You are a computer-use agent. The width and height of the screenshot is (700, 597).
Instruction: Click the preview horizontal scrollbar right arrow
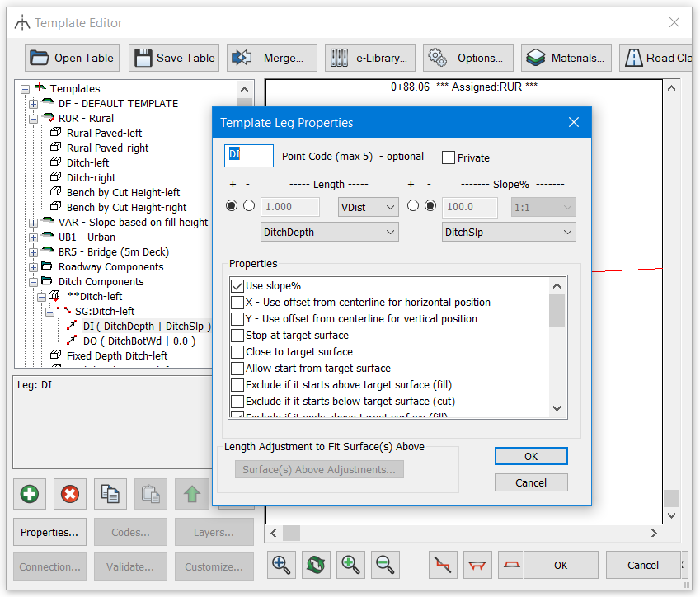(654, 534)
